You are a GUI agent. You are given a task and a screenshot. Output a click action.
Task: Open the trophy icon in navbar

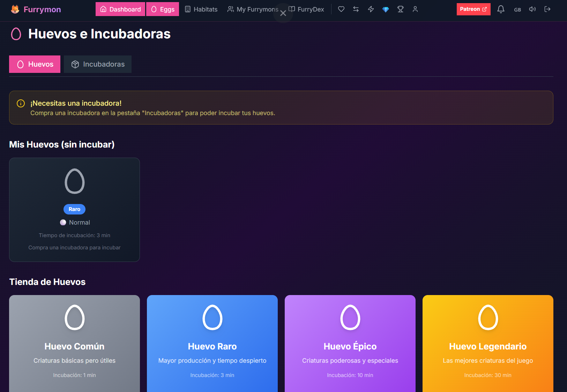pyautogui.click(x=401, y=9)
